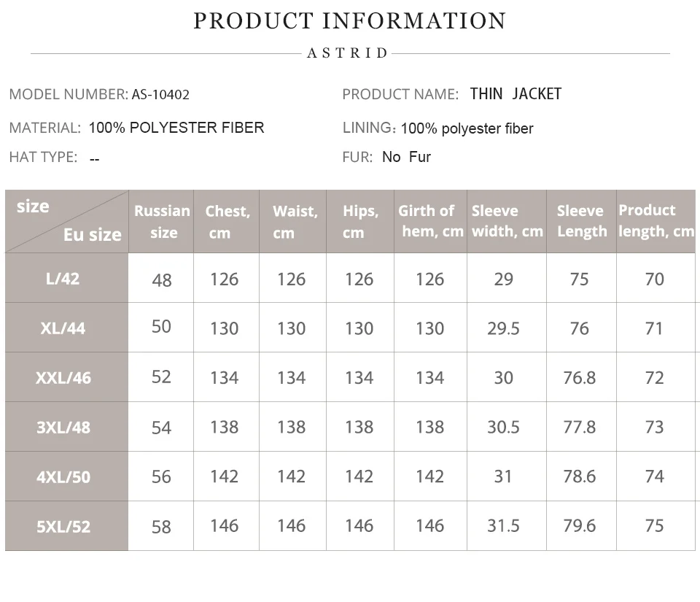Click the 3XL/48 size row label
Viewport: 700px width, 602px height.
click(x=63, y=427)
